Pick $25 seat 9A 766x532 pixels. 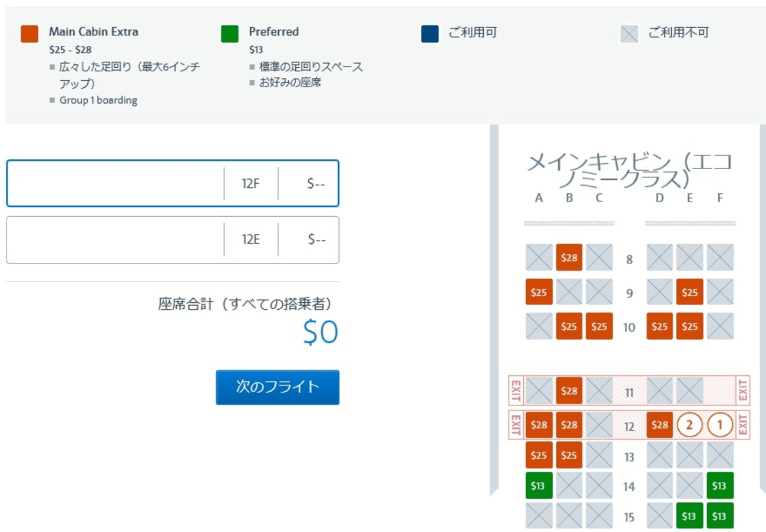click(x=539, y=292)
